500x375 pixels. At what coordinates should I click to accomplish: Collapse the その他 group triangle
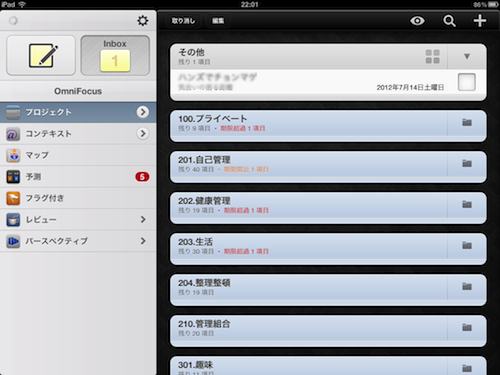click(467, 56)
